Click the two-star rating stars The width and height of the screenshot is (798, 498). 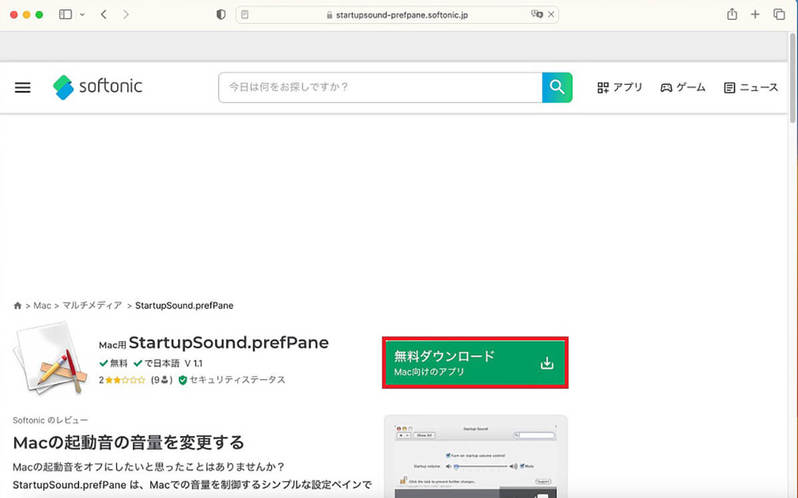[125, 380]
